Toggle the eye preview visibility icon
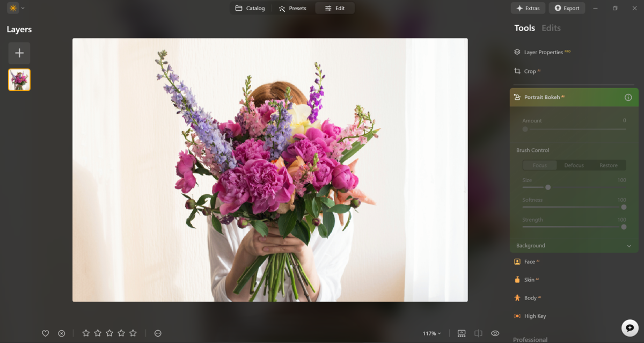The height and width of the screenshot is (343, 644). point(495,333)
